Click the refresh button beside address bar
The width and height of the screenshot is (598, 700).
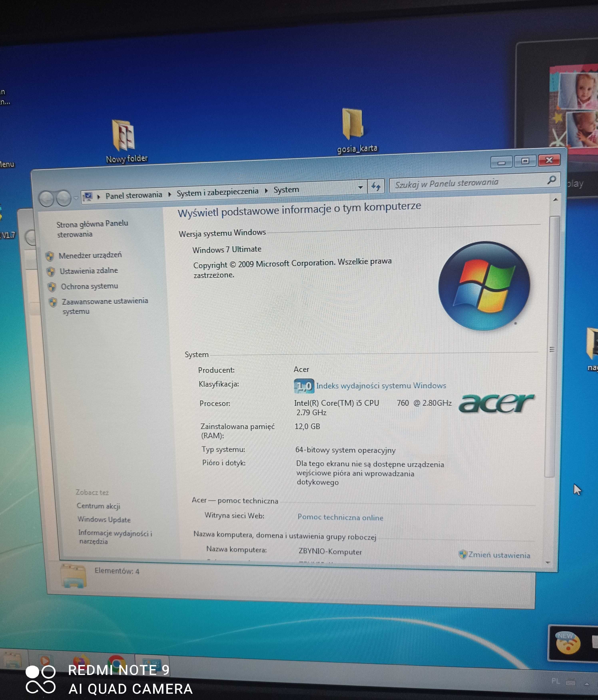coord(376,186)
